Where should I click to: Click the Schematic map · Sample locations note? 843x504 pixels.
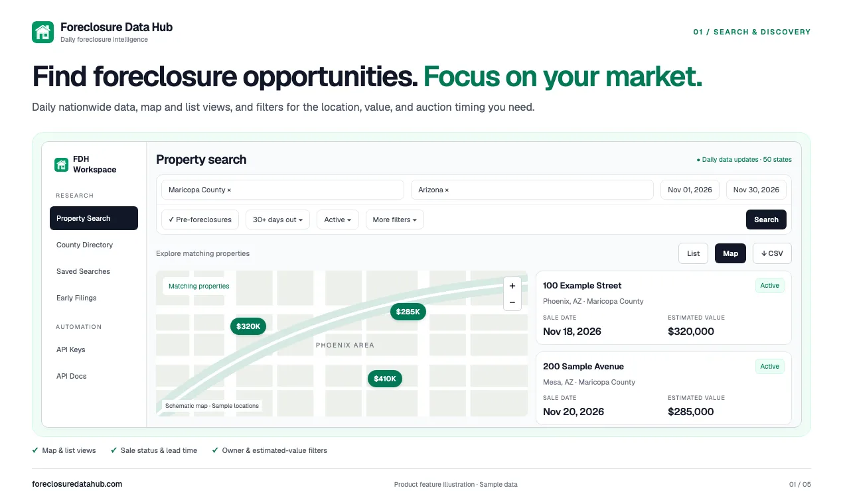(212, 405)
